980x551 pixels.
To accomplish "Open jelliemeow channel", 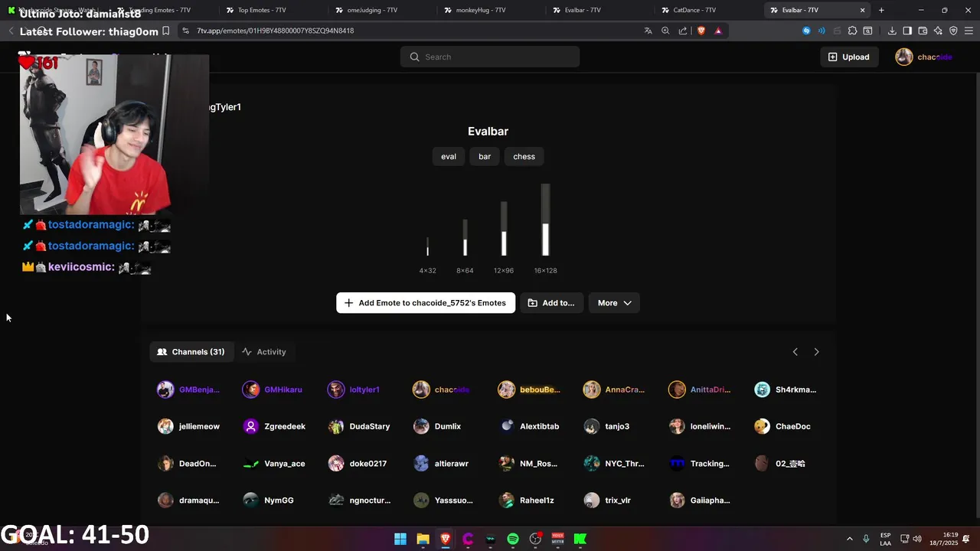I will 189,426.
